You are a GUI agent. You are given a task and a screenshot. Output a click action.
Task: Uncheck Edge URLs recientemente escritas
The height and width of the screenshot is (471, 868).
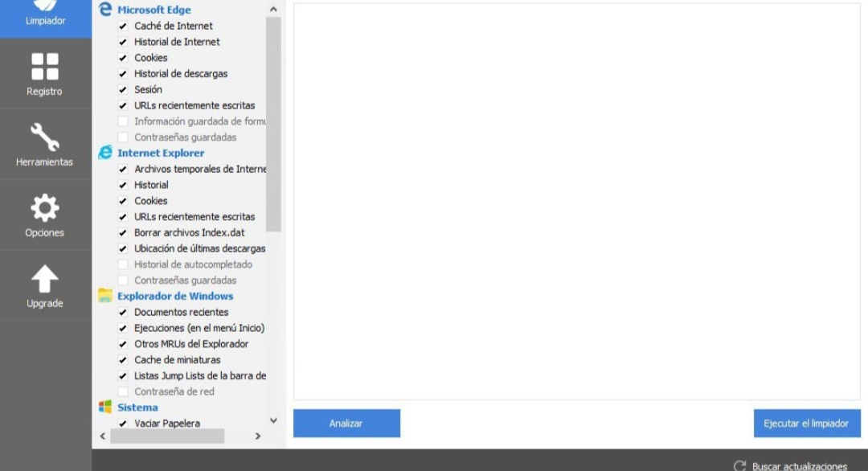point(123,106)
